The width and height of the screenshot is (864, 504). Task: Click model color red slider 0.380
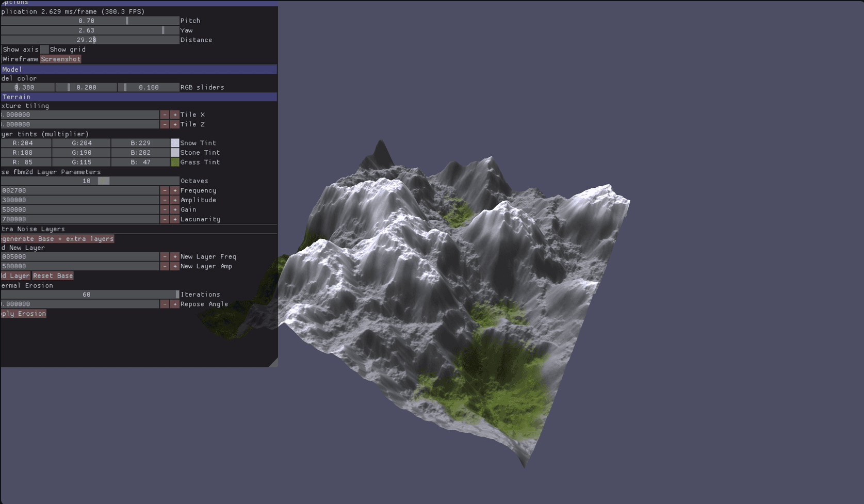[x=27, y=87]
